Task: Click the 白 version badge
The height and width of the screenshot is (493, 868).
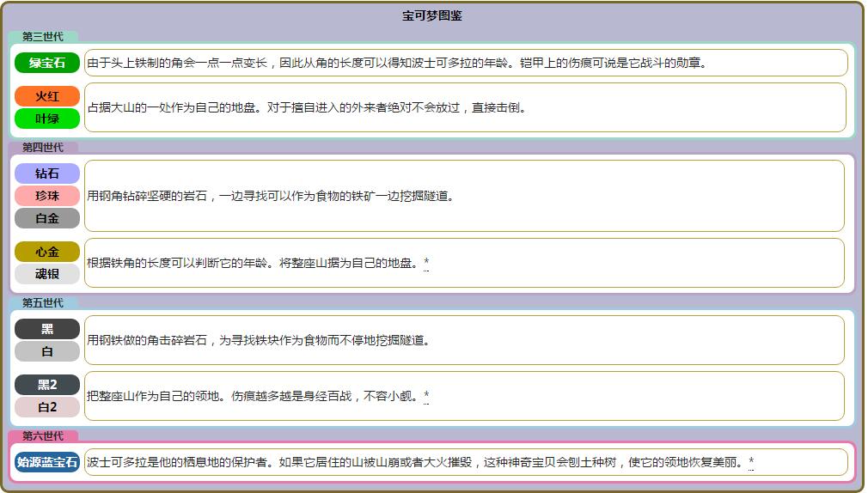Action: pyautogui.click(x=47, y=351)
